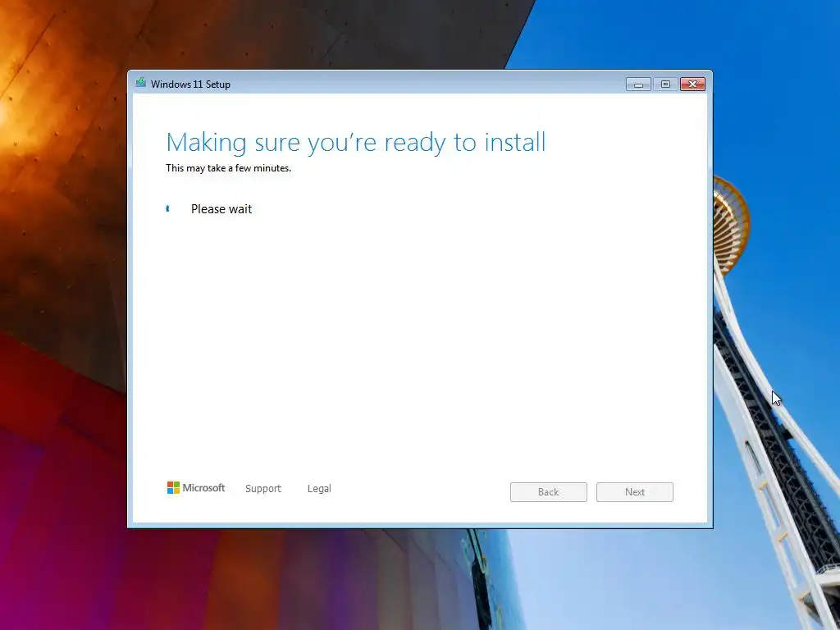Viewport: 840px width, 630px height.
Task: Click the 'Windows 11 Setup' window title
Action: tap(190, 84)
